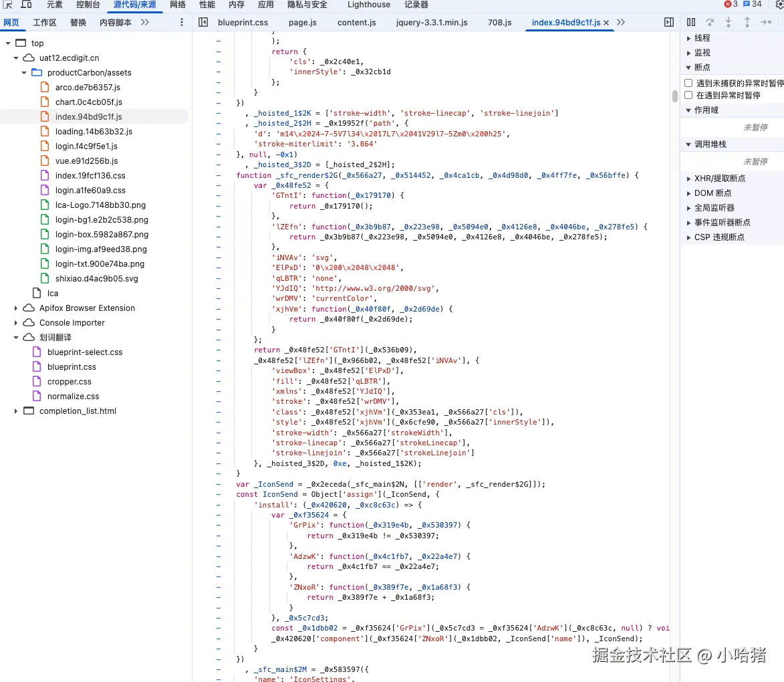Click the blueprint-select.css file icon

[x=37, y=352]
